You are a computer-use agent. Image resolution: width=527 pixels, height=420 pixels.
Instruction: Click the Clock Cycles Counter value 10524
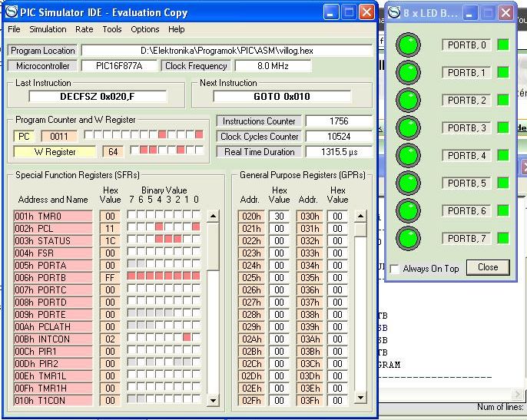coord(339,137)
